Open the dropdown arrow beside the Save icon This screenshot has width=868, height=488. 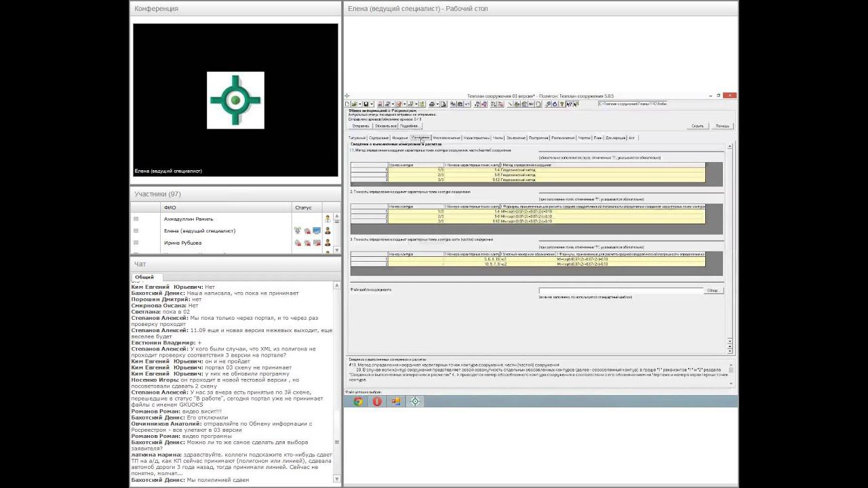370,104
